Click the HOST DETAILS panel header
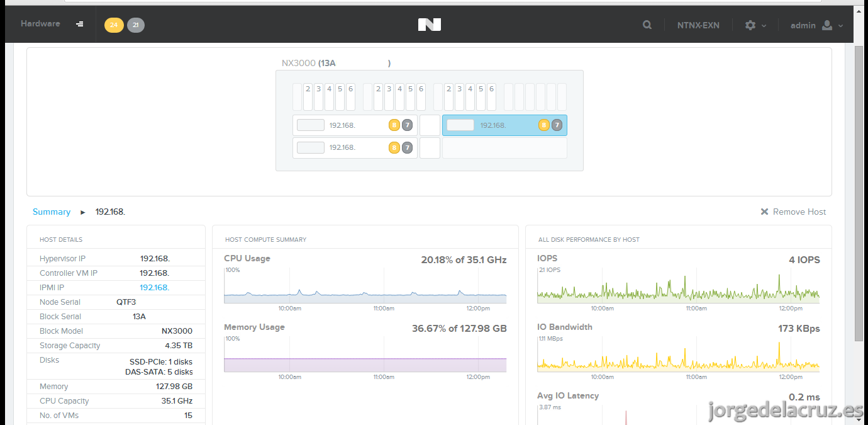The height and width of the screenshot is (425, 868). (61, 239)
